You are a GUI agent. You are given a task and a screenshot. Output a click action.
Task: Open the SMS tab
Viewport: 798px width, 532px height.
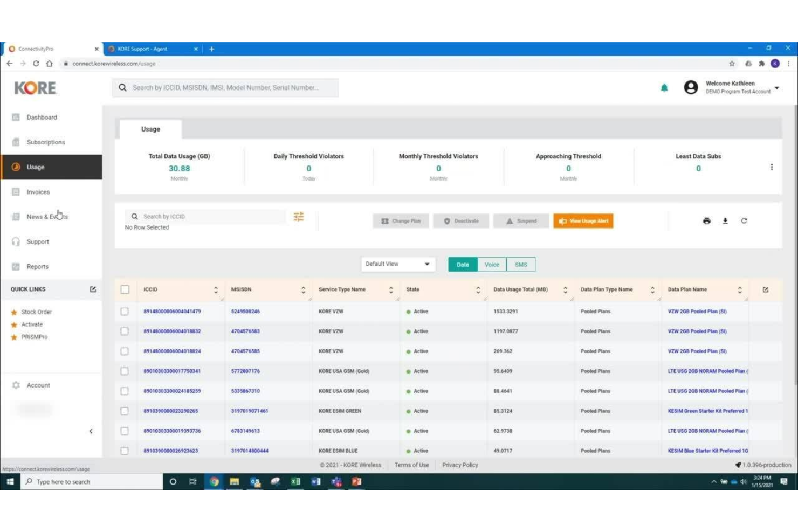tap(521, 264)
